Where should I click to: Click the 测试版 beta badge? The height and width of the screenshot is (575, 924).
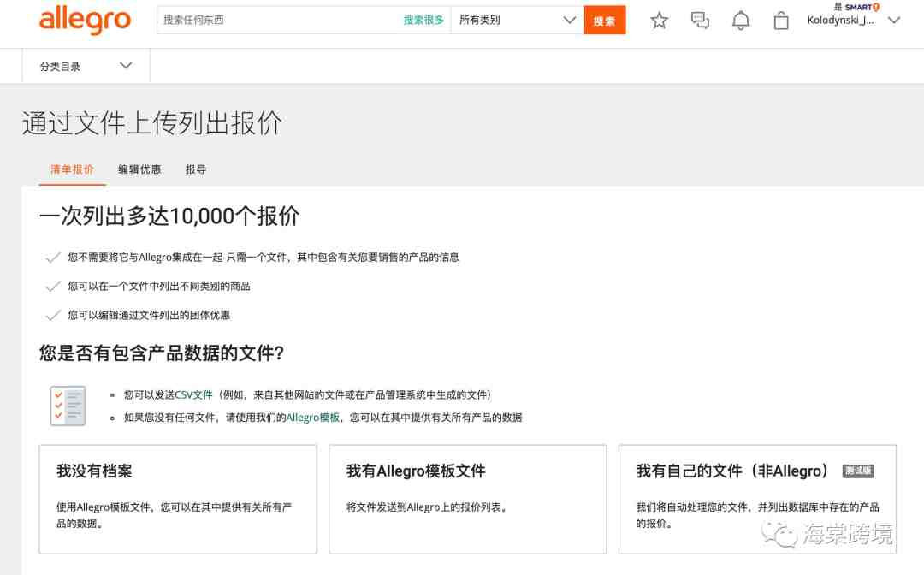tap(858, 471)
